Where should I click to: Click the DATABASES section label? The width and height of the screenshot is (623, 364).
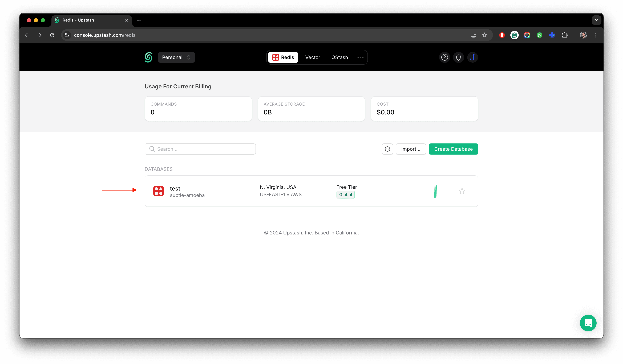click(x=159, y=169)
